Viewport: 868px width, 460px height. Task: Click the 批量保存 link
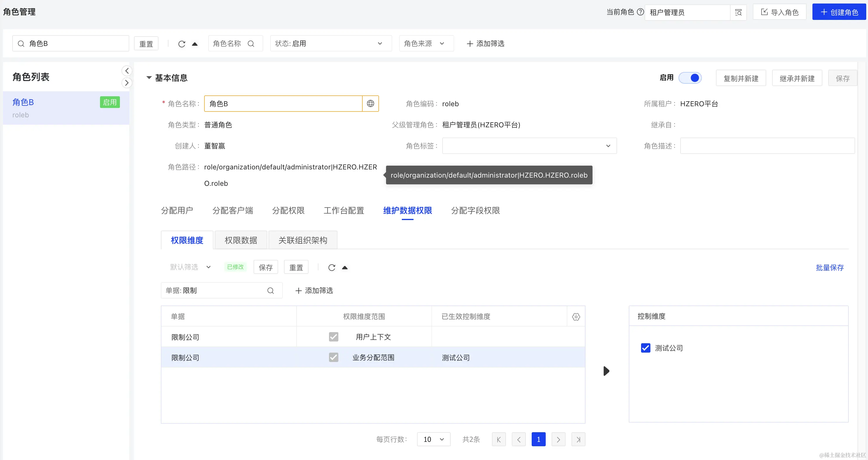point(830,267)
